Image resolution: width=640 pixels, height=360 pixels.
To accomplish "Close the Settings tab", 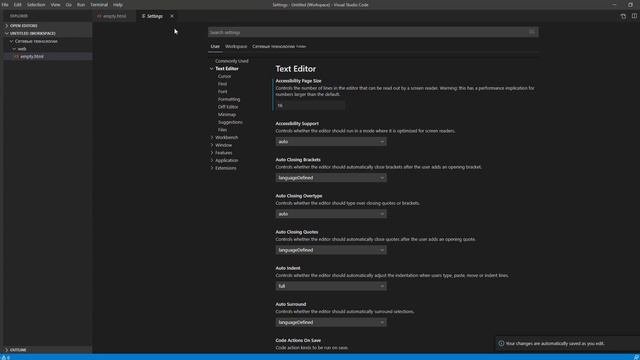I will click(x=172, y=16).
